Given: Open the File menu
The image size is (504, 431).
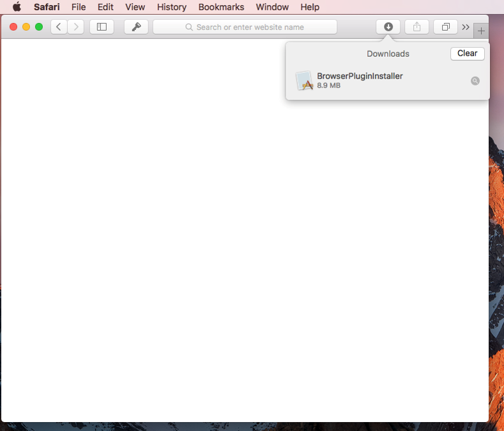Looking at the screenshot, I should [79, 7].
